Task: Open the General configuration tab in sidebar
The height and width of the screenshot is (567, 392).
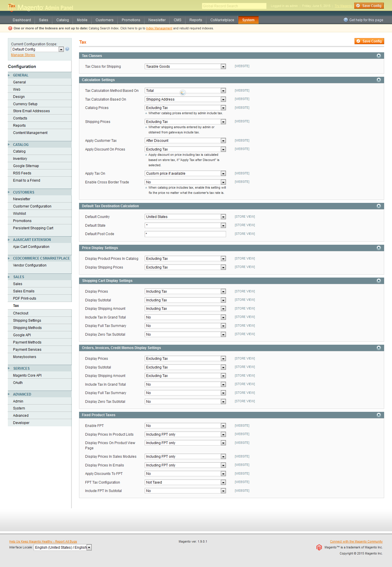Action: pos(40,82)
